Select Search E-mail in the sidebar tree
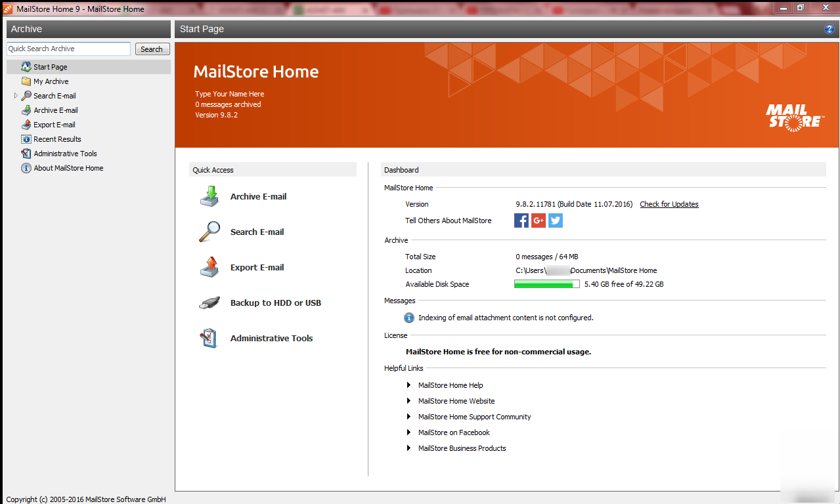 pyautogui.click(x=55, y=96)
